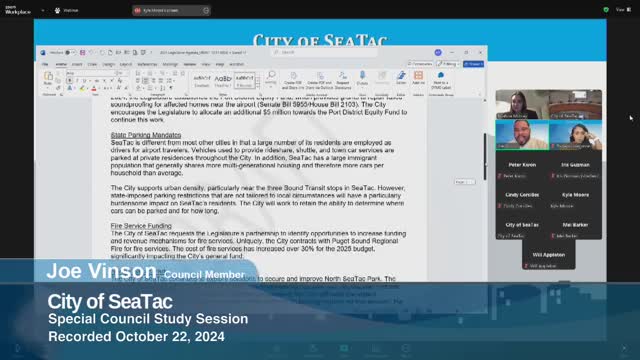Image resolution: width=640 pixels, height=360 pixels.
Task: Click the Paste icon in the ribbon
Action: (48, 78)
